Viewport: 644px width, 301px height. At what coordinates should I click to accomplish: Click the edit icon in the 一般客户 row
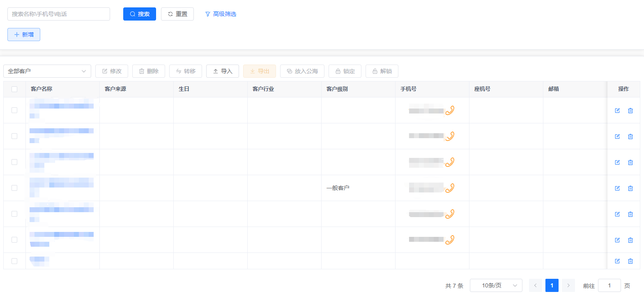pos(617,188)
